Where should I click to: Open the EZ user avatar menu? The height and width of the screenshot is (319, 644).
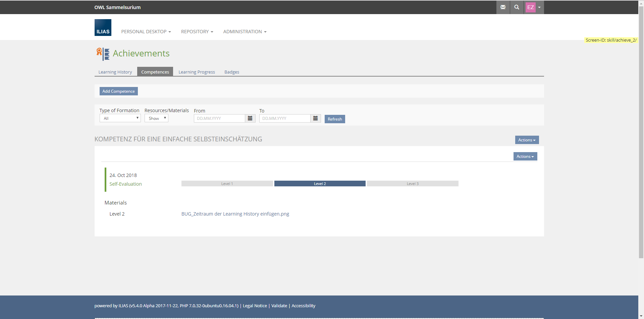[534, 7]
